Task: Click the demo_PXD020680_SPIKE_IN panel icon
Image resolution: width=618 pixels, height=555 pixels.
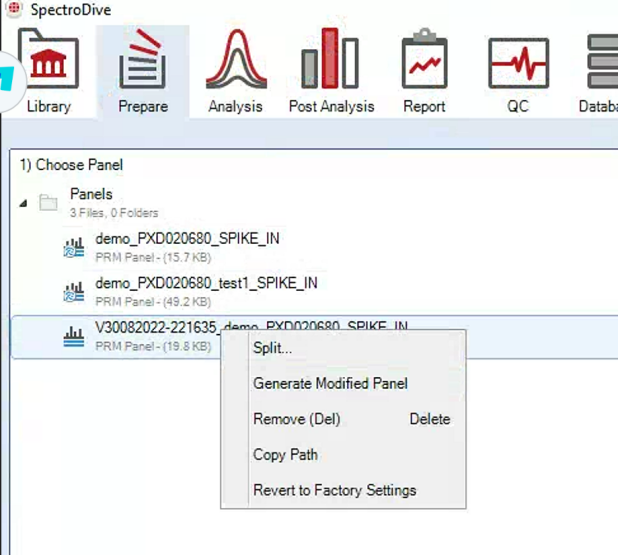Action: tap(74, 248)
